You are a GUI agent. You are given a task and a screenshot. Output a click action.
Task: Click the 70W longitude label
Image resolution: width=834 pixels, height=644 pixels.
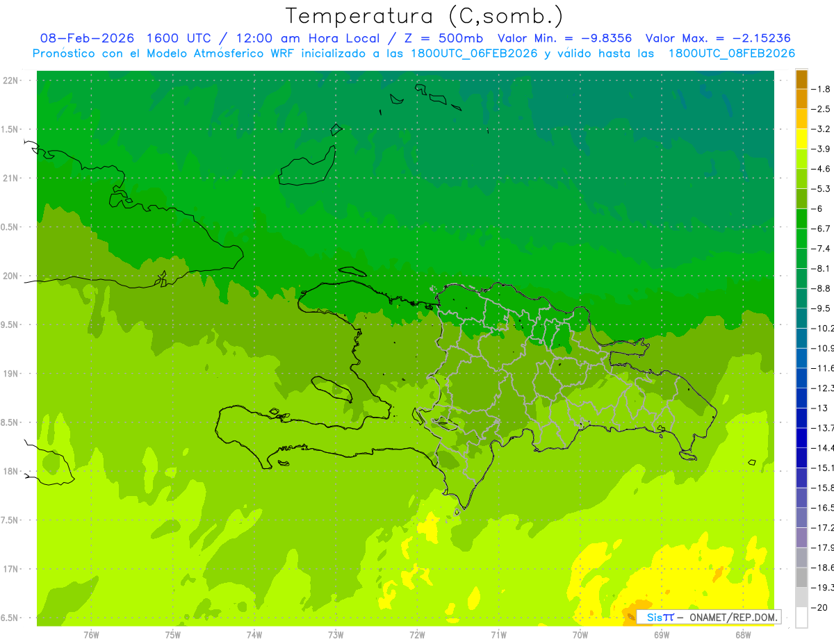(x=580, y=635)
